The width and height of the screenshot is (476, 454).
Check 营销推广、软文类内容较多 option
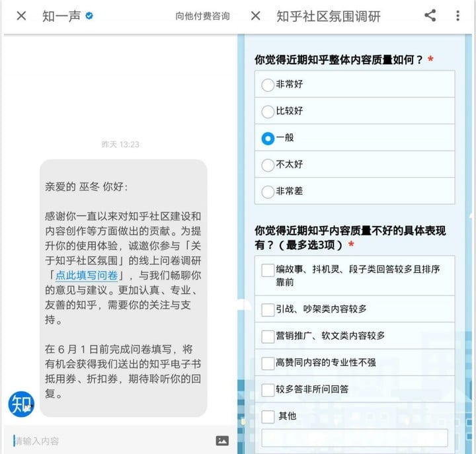pyautogui.click(x=268, y=336)
